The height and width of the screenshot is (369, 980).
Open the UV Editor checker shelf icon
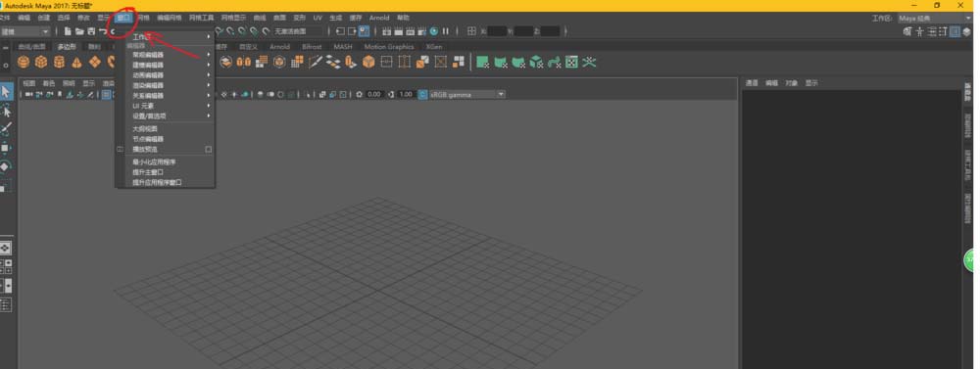tap(572, 62)
